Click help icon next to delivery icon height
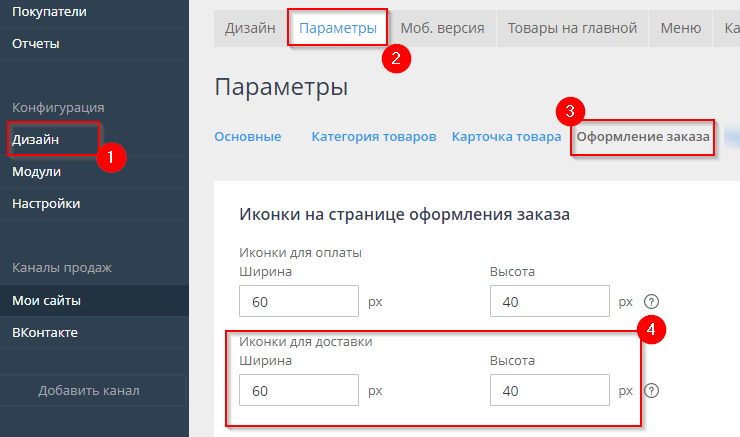 (x=652, y=391)
